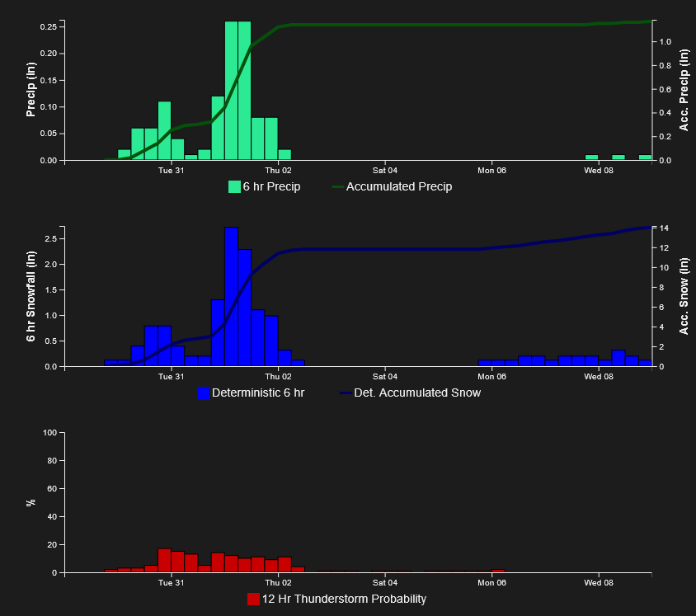
Task: Click 'Mon 06' label on the snowfall chart
Action: point(491,377)
